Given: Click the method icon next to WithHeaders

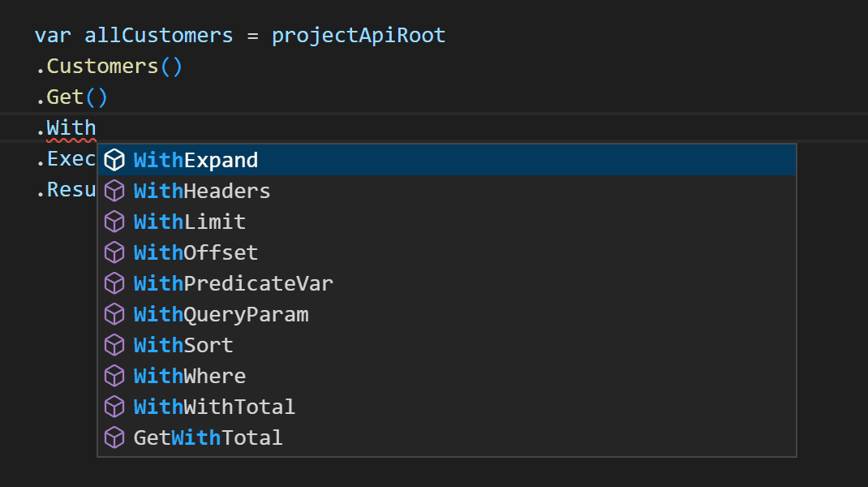Looking at the screenshot, I should [114, 191].
